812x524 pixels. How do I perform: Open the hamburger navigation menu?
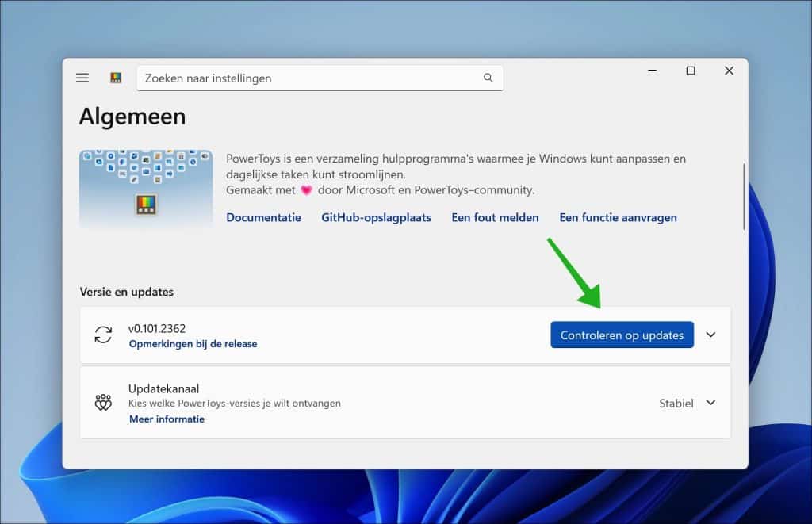(x=82, y=78)
